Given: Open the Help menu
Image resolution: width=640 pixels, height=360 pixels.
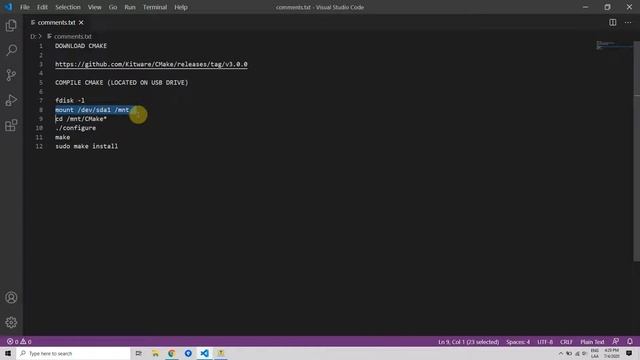Looking at the screenshot, I should point(181,7).
